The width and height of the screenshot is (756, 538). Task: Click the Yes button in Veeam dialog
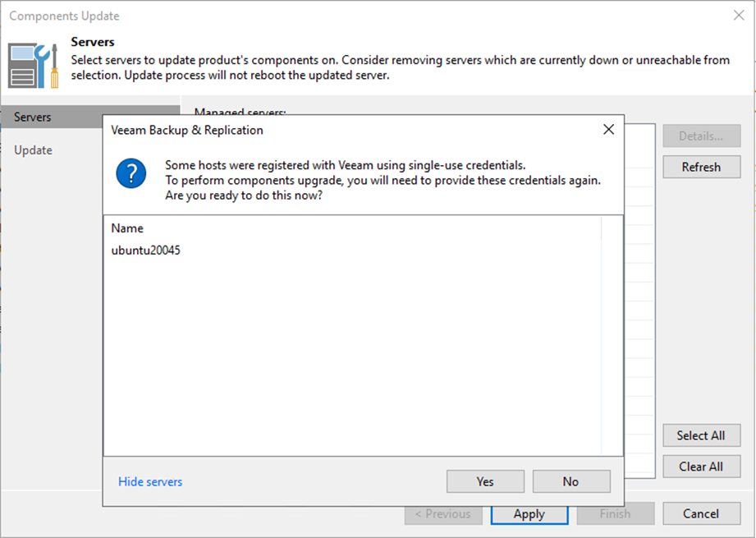click(485, 481)
